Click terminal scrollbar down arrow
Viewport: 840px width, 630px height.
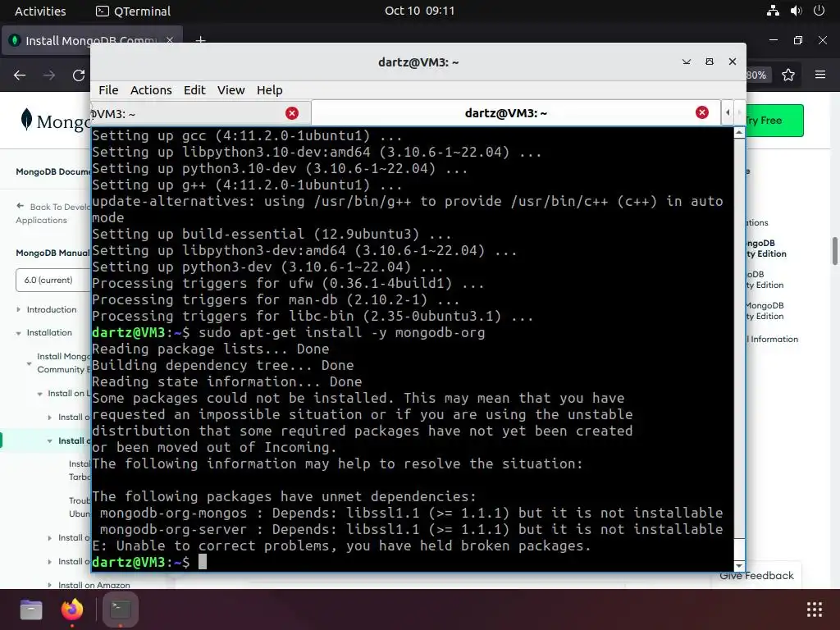[739, 566]
